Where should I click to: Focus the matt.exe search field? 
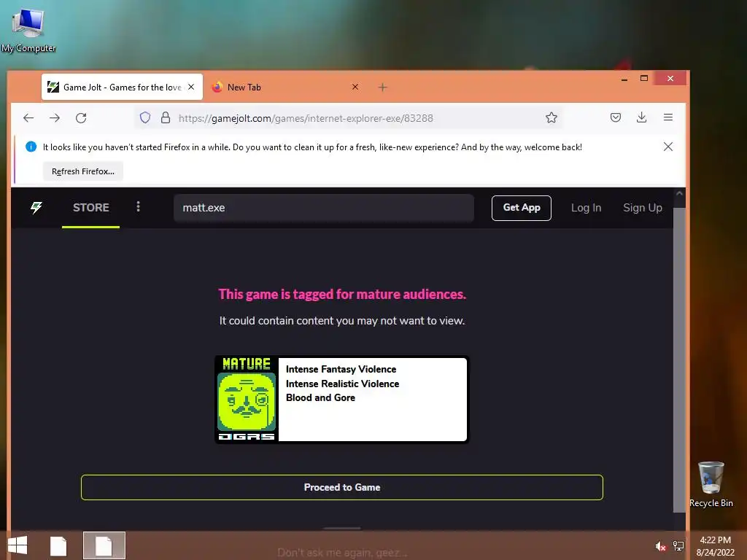324,208
